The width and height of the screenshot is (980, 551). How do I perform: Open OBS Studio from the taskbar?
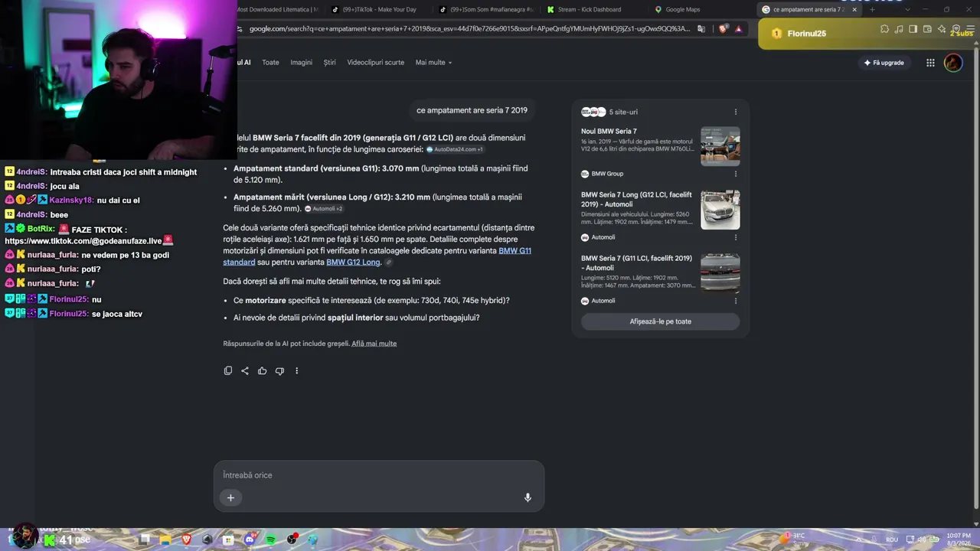[x=292, y=540]
